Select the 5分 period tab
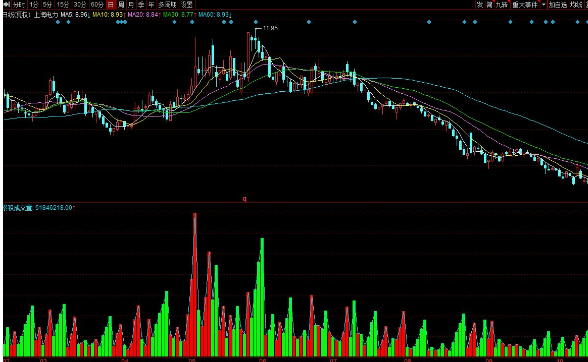The image size is (588, 362). [47, 5]
